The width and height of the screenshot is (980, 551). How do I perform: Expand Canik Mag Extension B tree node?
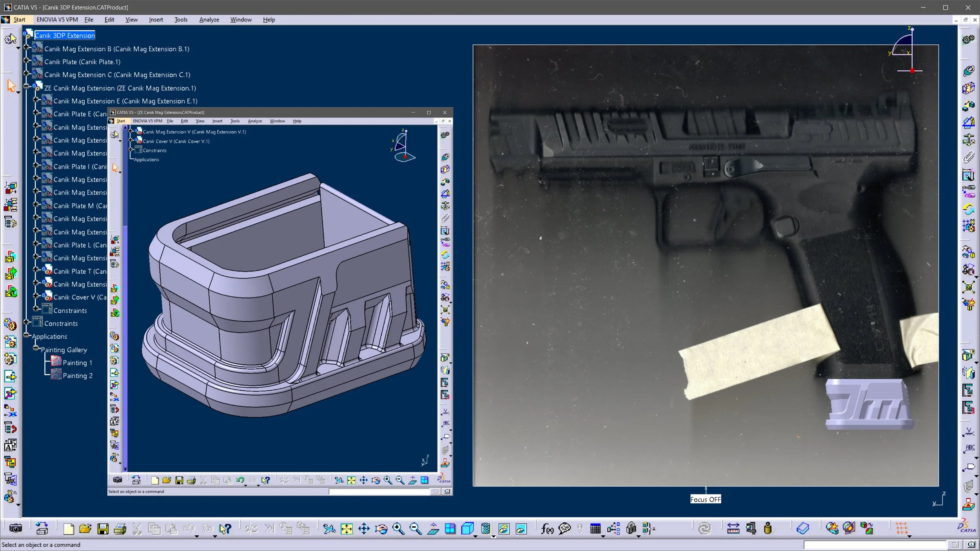26,47
